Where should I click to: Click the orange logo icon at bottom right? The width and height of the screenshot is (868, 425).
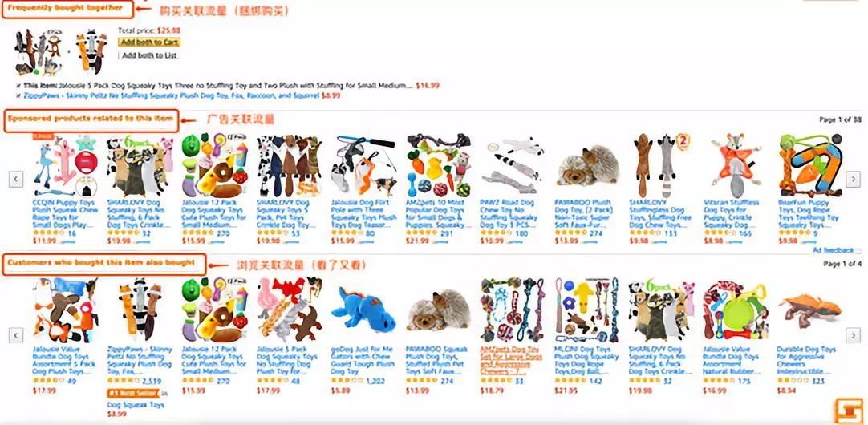click(x=848, y=410)
